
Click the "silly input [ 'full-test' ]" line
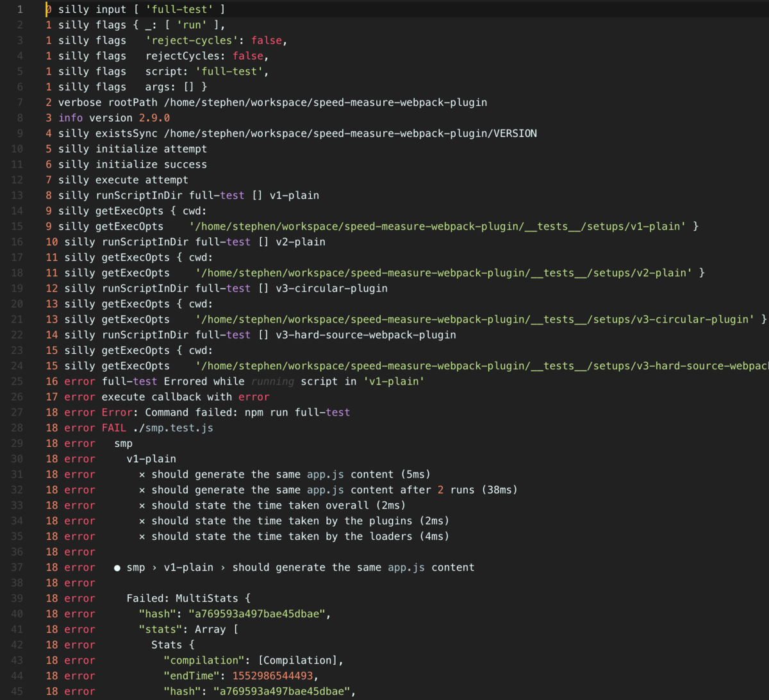(135, 10)
